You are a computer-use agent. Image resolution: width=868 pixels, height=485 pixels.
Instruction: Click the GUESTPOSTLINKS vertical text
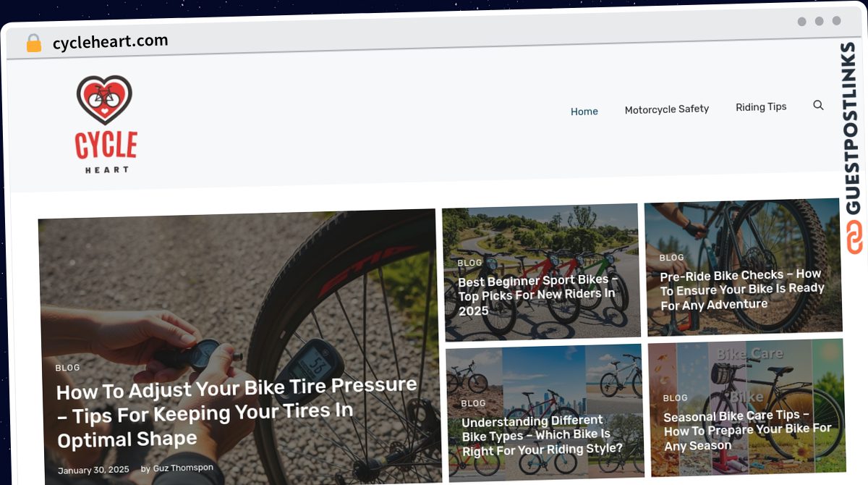[852, 129]
